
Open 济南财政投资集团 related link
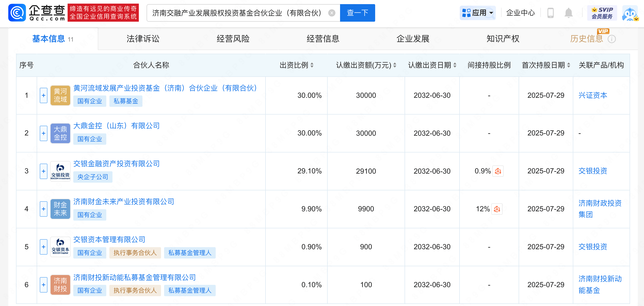(x=600, y=209)
